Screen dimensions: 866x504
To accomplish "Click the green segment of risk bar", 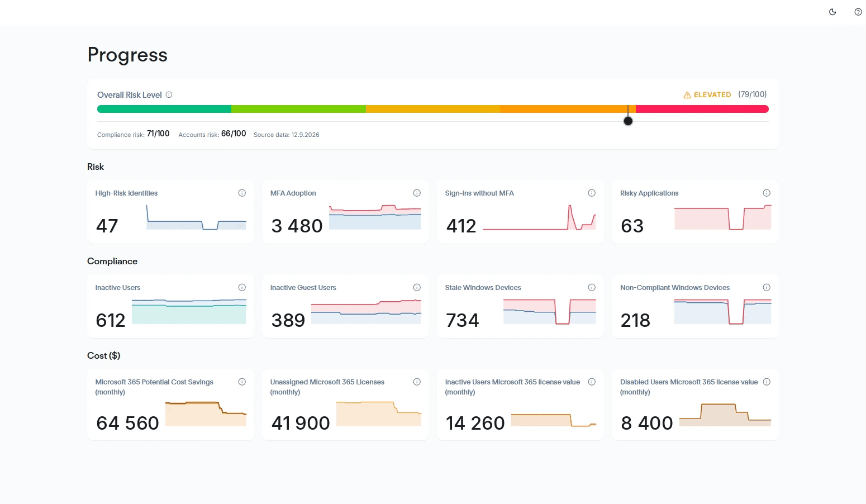I will 164,109.
